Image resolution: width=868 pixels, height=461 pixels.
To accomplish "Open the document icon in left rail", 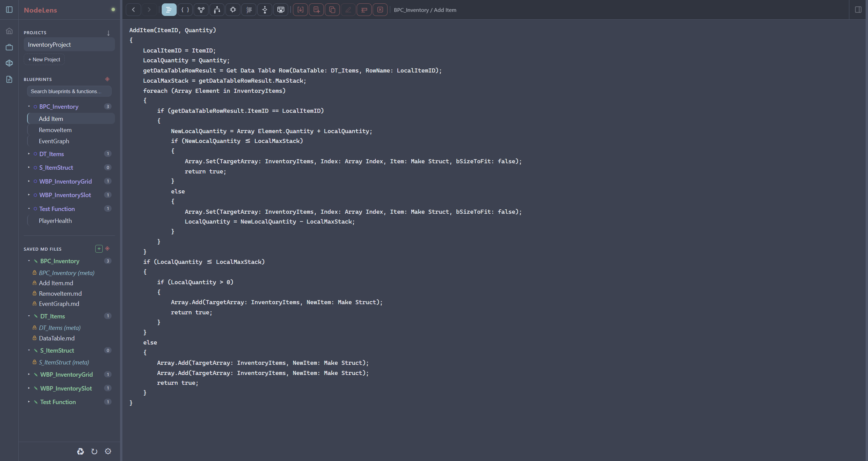I will 9,79.
